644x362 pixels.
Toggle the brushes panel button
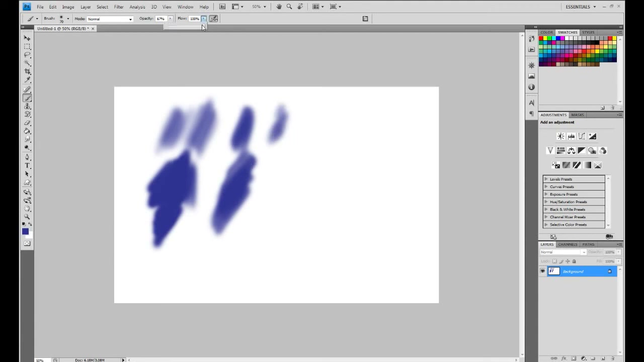tap(365, 19)
